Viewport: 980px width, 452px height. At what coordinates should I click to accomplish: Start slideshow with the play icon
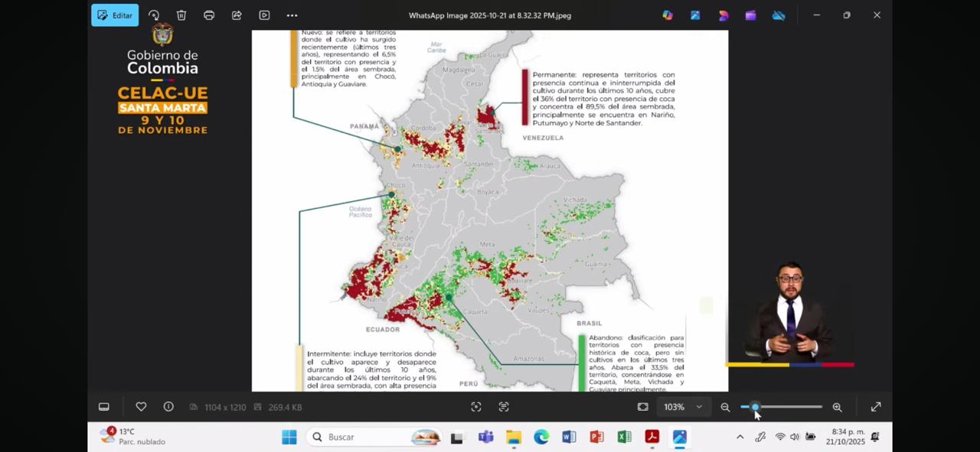(x=264, y=15)
